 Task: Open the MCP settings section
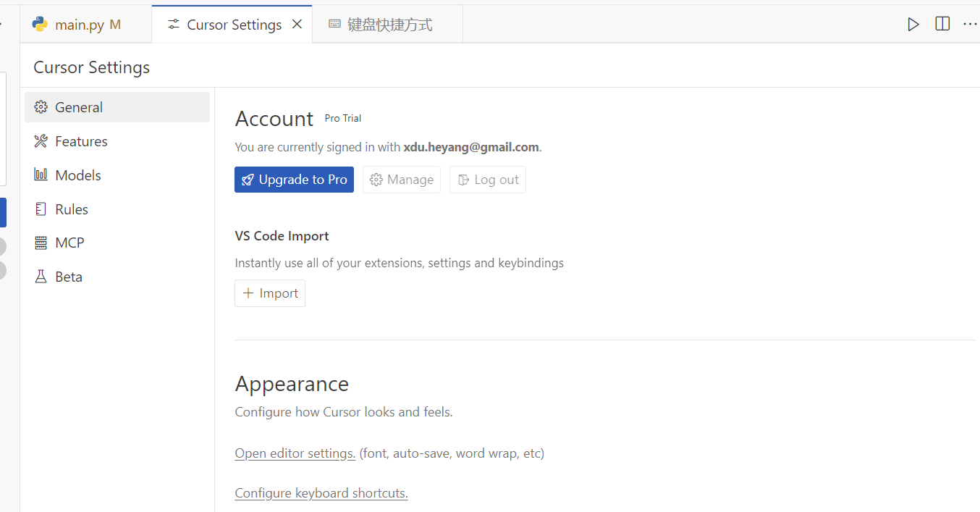click(117, 243)
